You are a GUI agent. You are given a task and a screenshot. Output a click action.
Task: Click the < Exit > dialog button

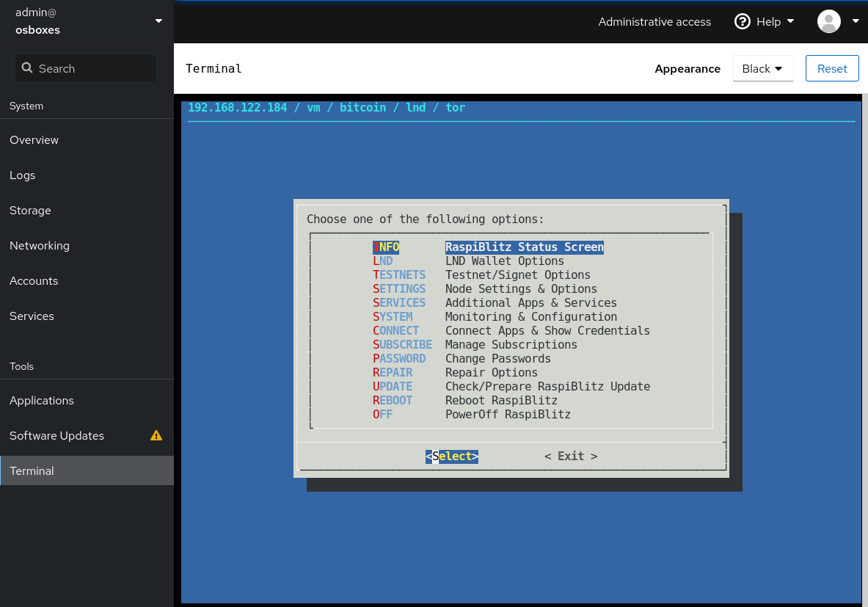point(571,456)
